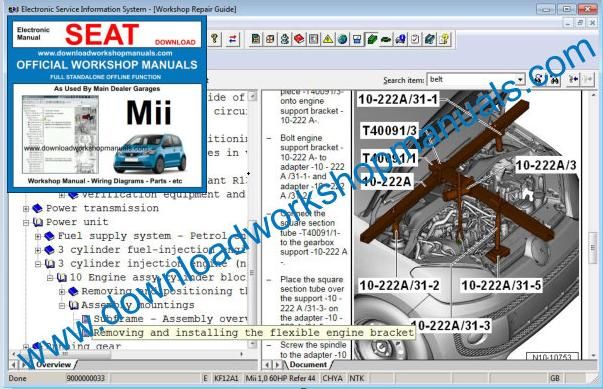Select the Power unit tree item

pos(77,222)
